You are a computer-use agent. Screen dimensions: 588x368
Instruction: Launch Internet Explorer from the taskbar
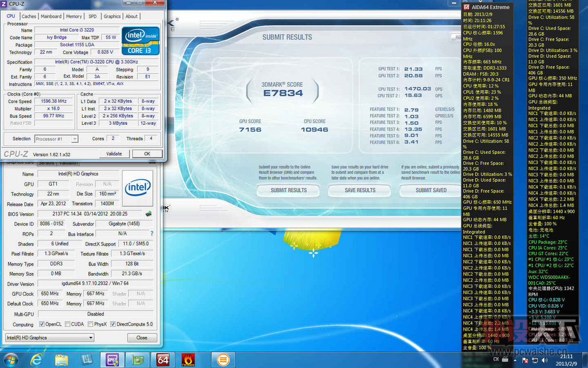36,360
